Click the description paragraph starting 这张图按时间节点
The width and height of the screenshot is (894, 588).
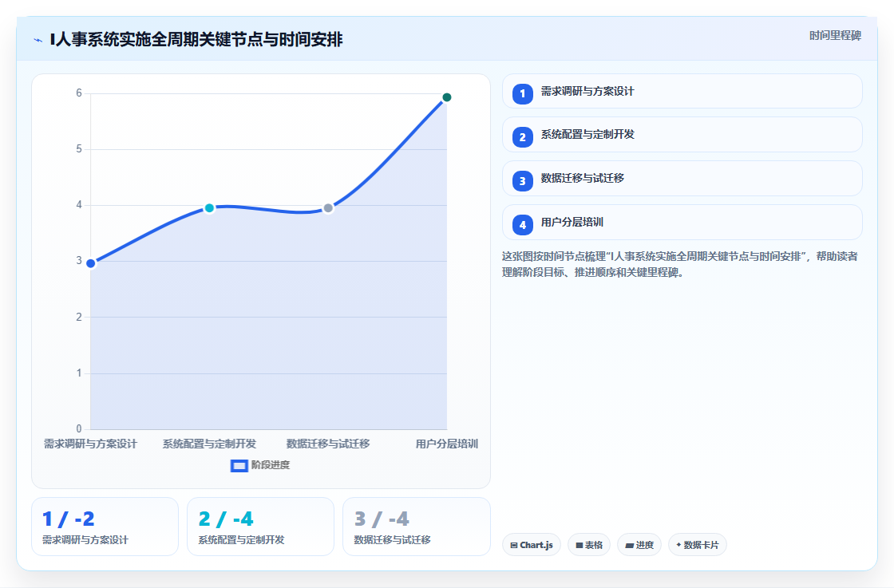tap(679, 264)
